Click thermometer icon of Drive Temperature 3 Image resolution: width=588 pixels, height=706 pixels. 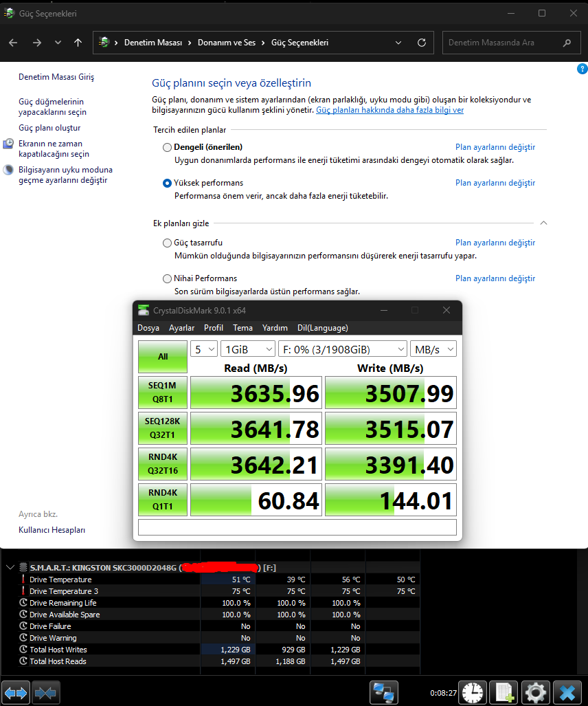point(23,591)
